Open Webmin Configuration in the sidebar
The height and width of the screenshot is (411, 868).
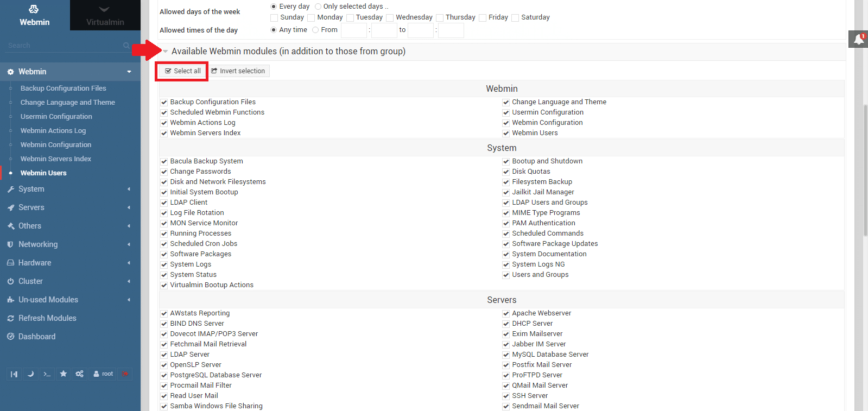pos(55,144)
